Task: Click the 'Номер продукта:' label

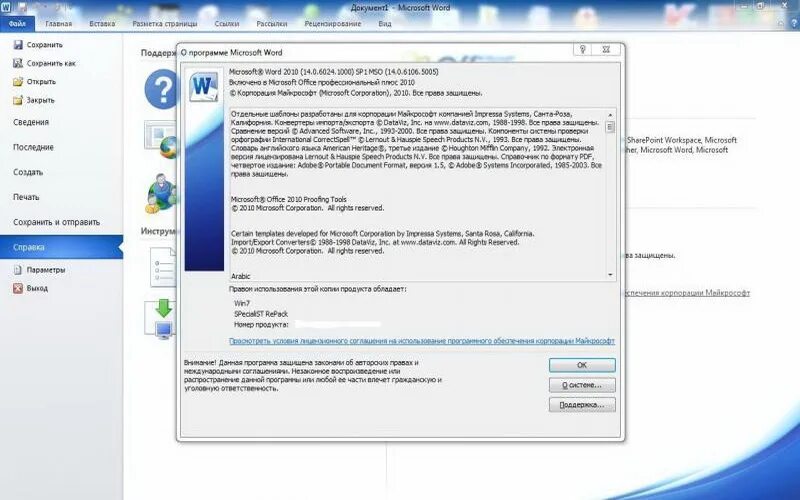Action: click(261, 324)
